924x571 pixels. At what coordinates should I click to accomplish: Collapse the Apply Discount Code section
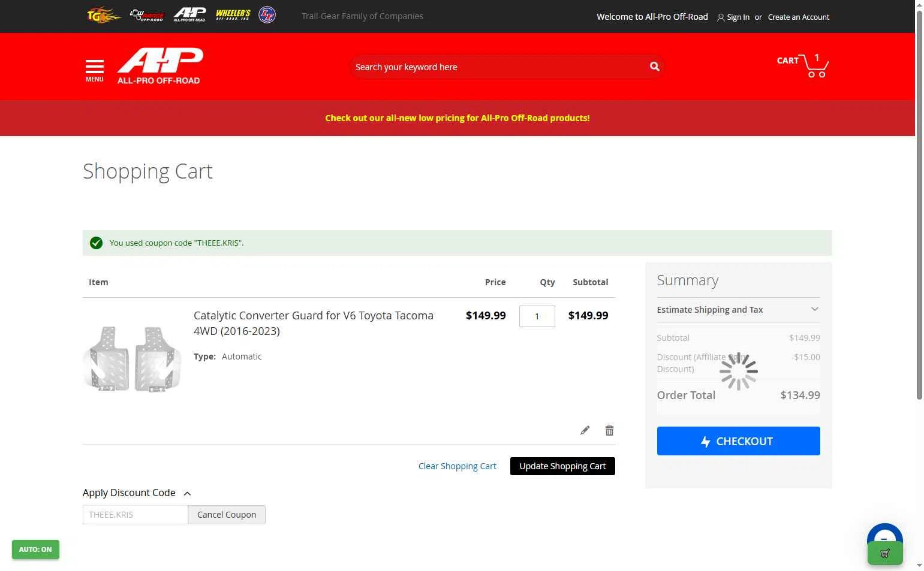click(x=137, y=493)
